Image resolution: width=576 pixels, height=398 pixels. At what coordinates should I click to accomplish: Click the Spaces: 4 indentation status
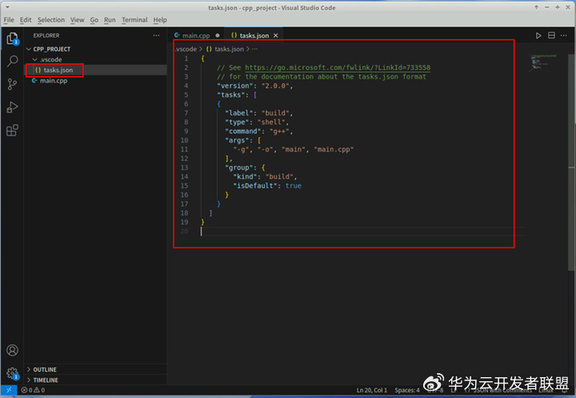pyautogui.click(x=407, y=390)
